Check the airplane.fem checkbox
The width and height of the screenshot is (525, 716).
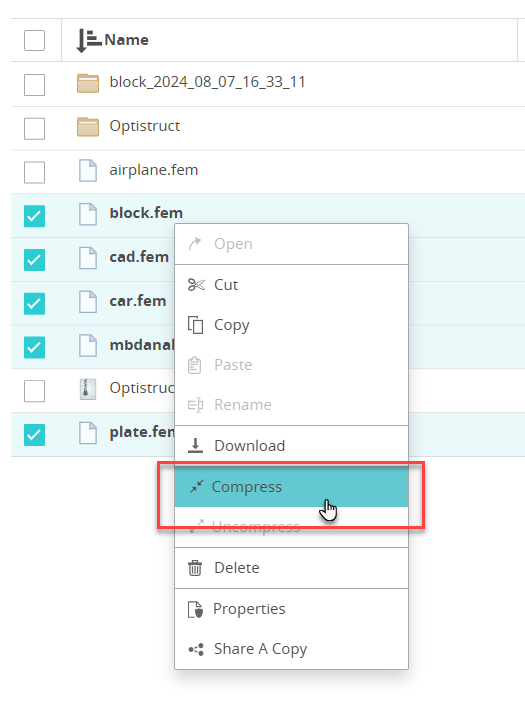pyautogui.click(x=34, y=172)
